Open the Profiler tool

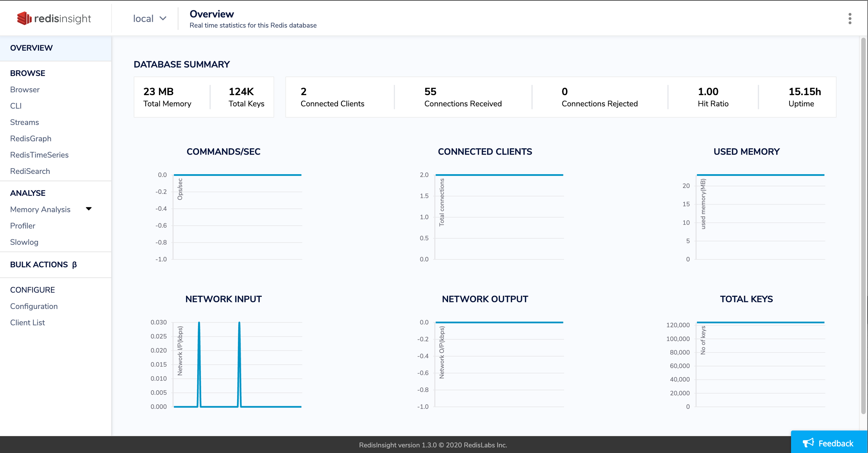point(23,226)
